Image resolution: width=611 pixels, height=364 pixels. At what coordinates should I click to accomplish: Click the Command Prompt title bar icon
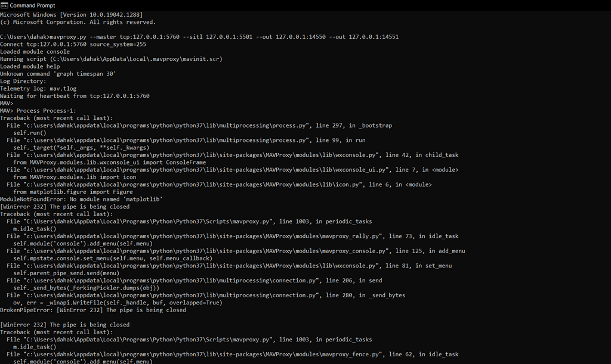point(4,5)
